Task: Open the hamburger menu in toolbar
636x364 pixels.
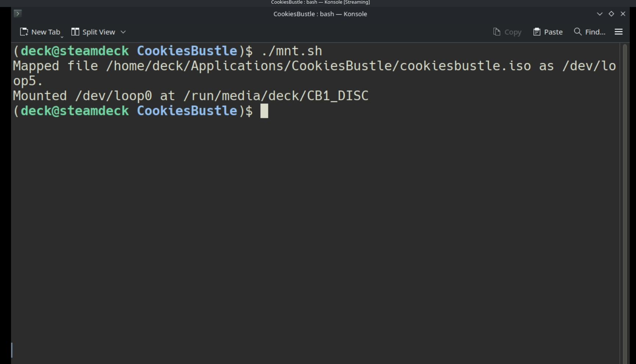Action: [618, 32]
